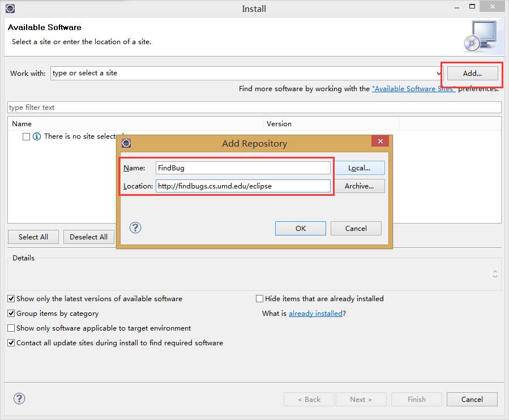Click the Select All button
The image size is (509, 420).
click(x=33, y=237)
